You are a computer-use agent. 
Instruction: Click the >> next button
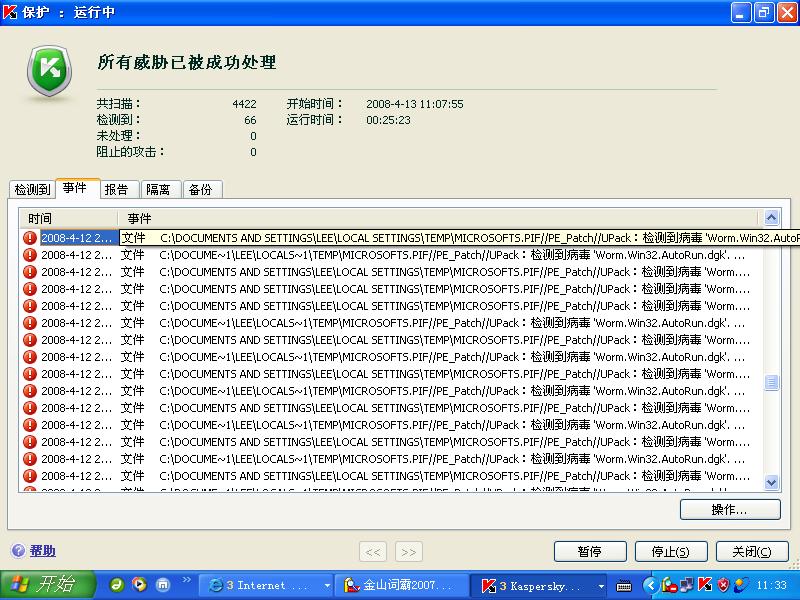pyautogui.click(x=409, y=552)
